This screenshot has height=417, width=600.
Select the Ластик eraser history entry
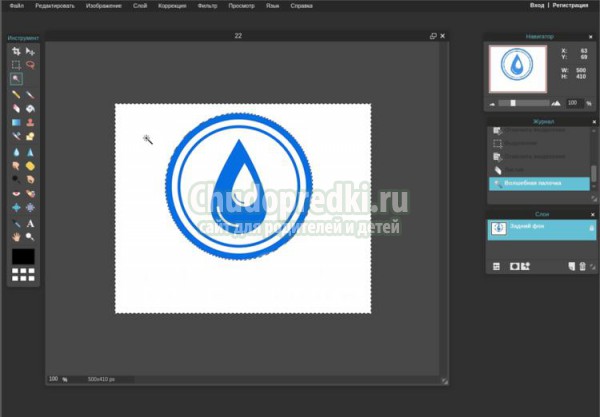pyautogui.click(x=539, y=170)
